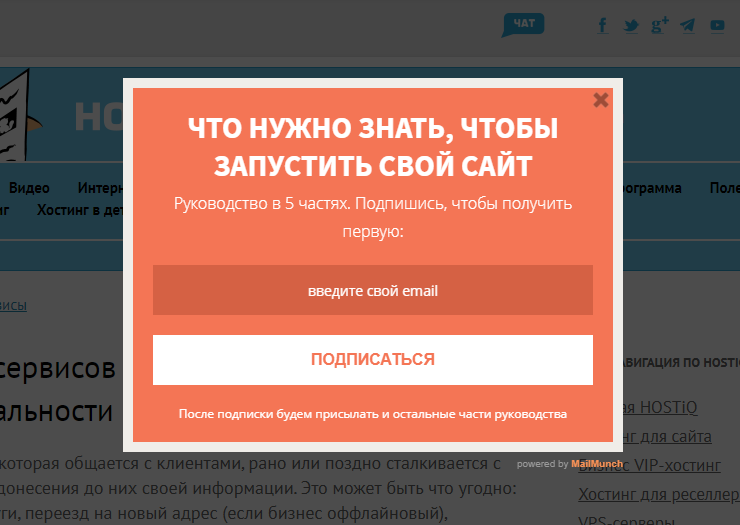Open the Хостинг в деталях menu item

tap(80, 210)
